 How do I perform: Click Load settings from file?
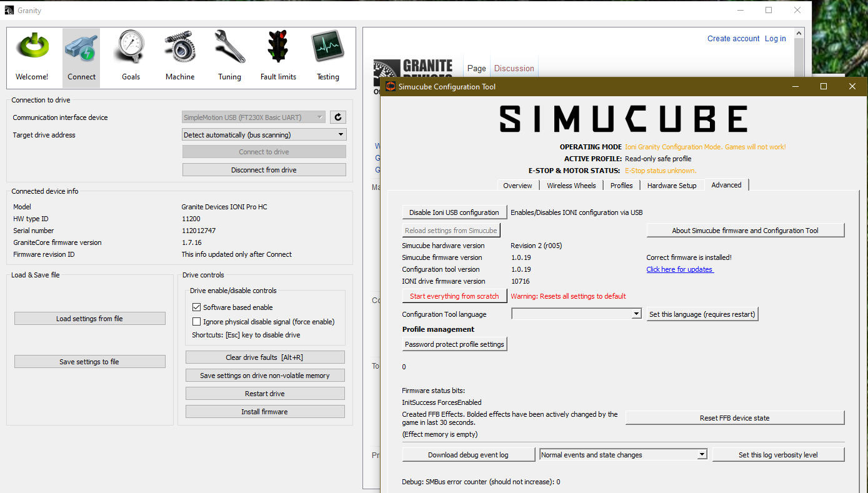(x=89, y=319)
